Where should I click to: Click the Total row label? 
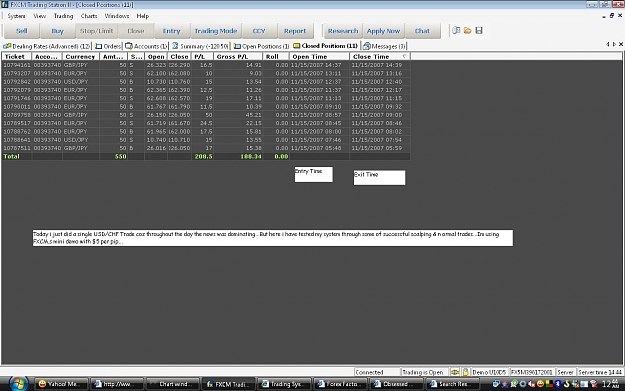[12, 156]
